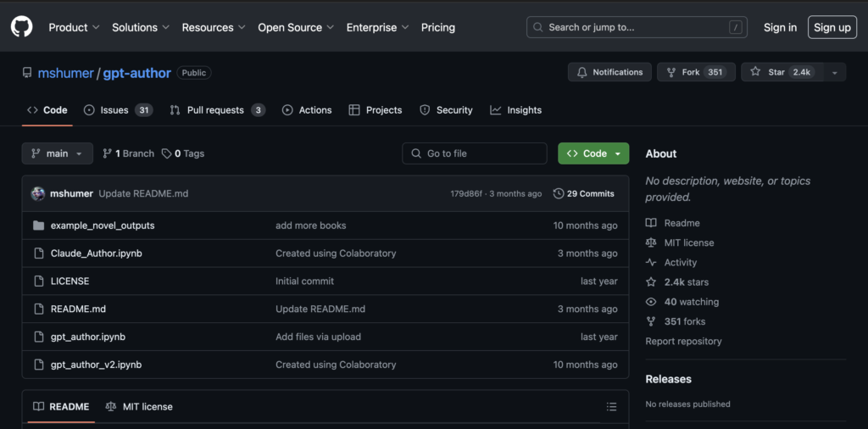The width and height of the screenshot is (868, 429).
Task: Open the MIT license link in About
Action: [680, 242]
